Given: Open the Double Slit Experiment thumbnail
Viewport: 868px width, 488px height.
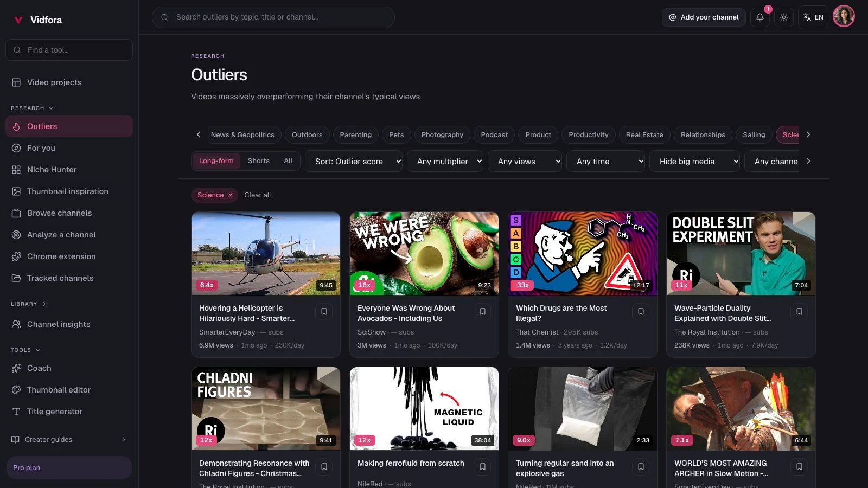Looking at the screenshot, I should 741,253.
